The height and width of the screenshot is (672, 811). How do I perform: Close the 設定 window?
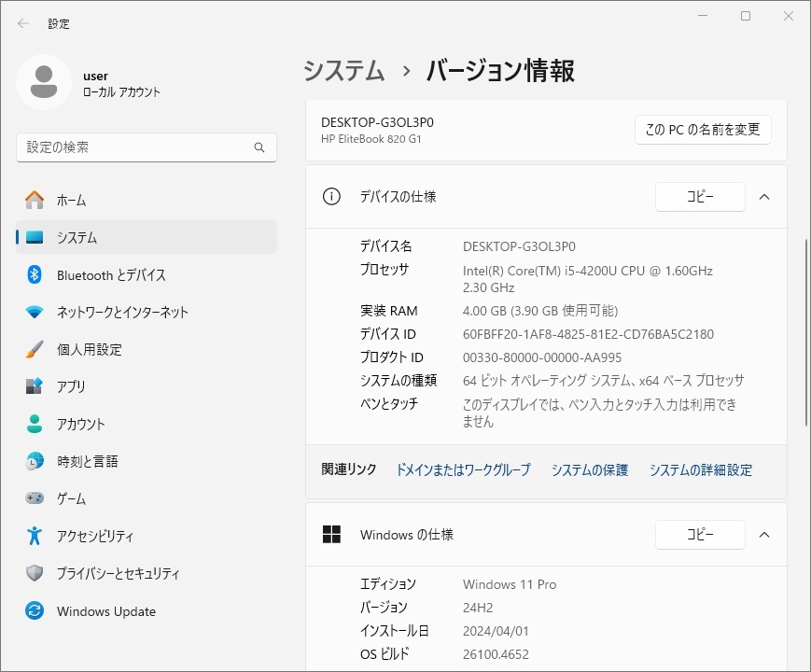(x=789, y=16)
